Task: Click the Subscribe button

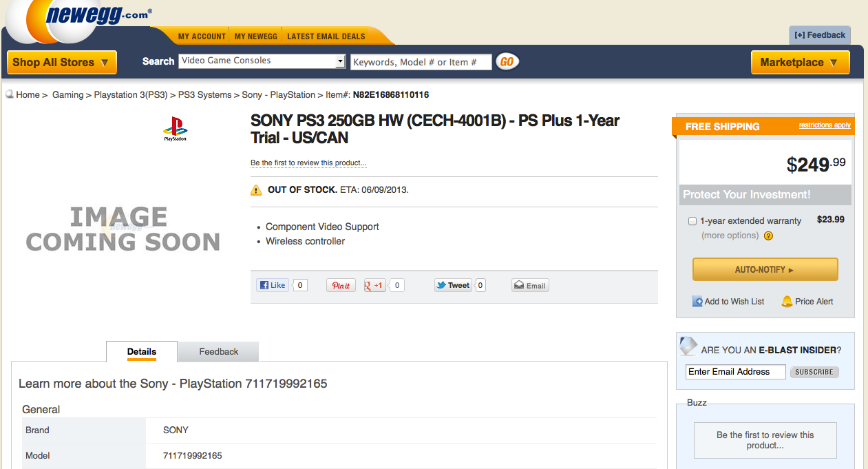Action: [814, 372]
